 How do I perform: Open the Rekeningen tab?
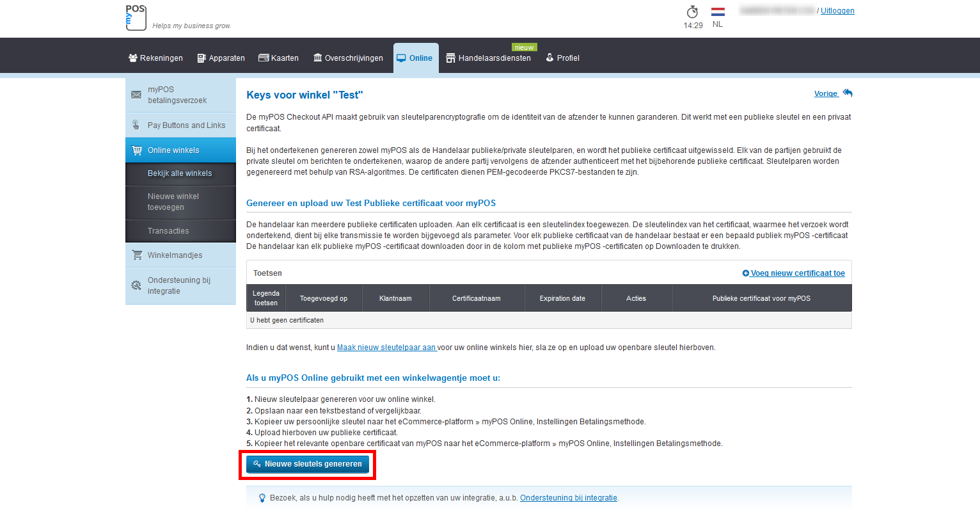coord(155,58)
